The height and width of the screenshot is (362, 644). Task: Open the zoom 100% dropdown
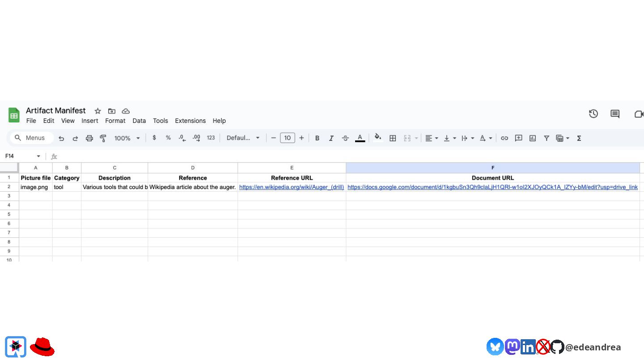127,138
